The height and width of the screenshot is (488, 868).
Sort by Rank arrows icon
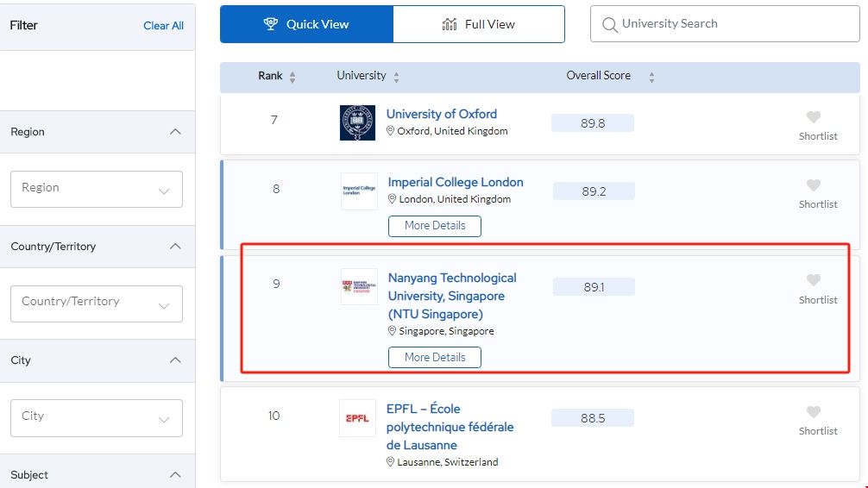292,77
